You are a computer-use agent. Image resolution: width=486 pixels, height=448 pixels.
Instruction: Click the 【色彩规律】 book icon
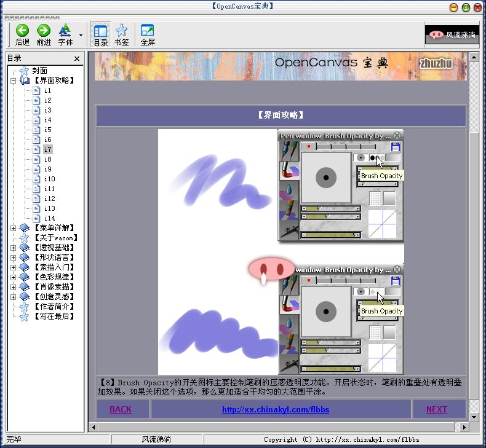(x=25, y=277)
